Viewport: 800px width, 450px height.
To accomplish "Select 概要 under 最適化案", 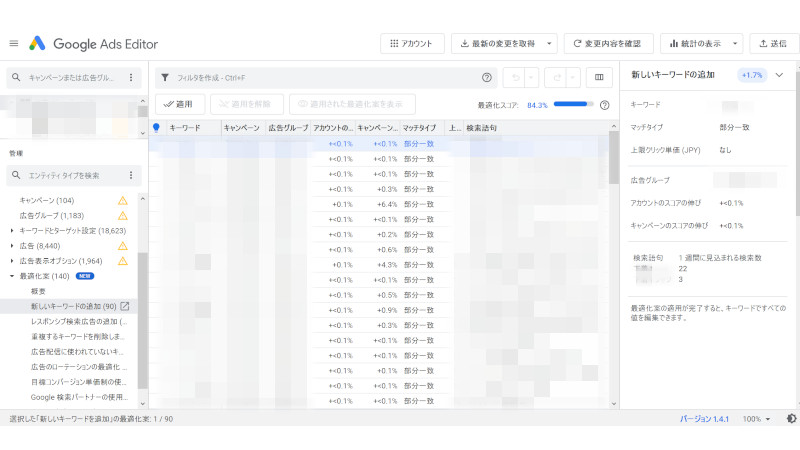I will click(38, 291).
